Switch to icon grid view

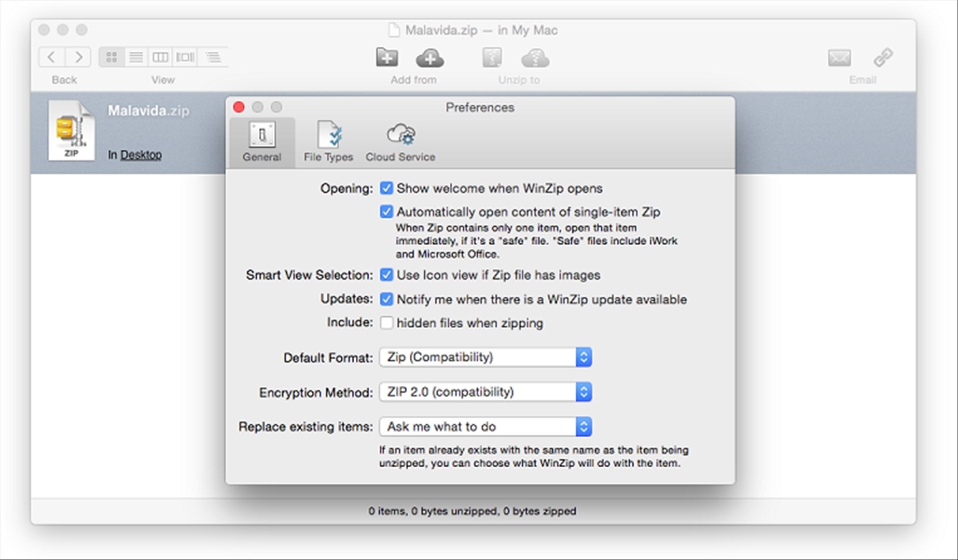pos(112,57)
